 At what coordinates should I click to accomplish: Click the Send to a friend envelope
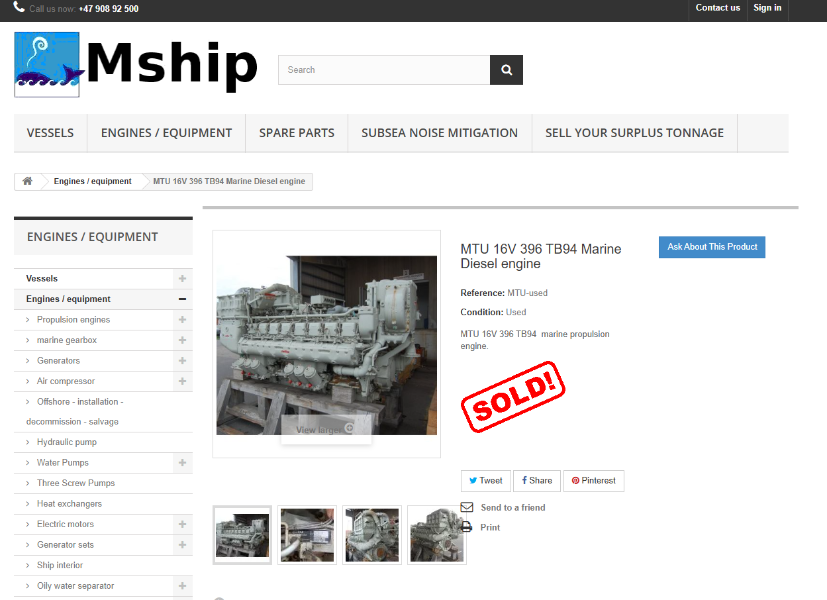tap(467, 507)
